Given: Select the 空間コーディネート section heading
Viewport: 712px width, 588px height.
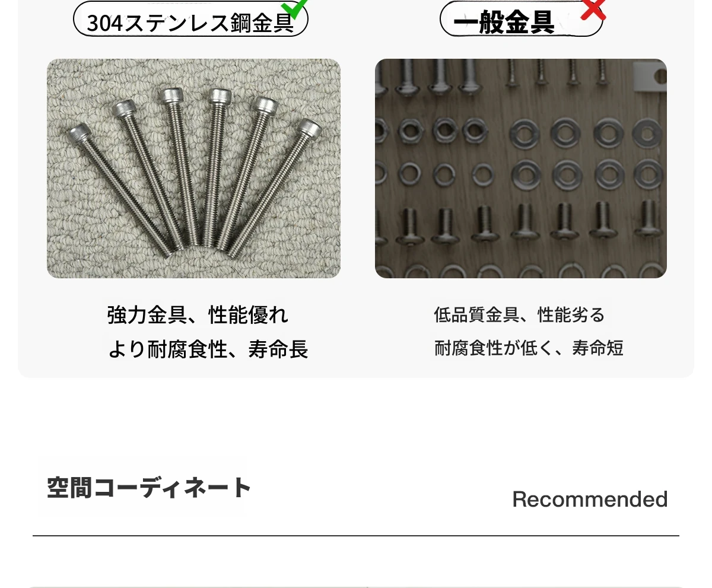Looking at the screenshot, I should pyautogui.click(x=149, y=488).
